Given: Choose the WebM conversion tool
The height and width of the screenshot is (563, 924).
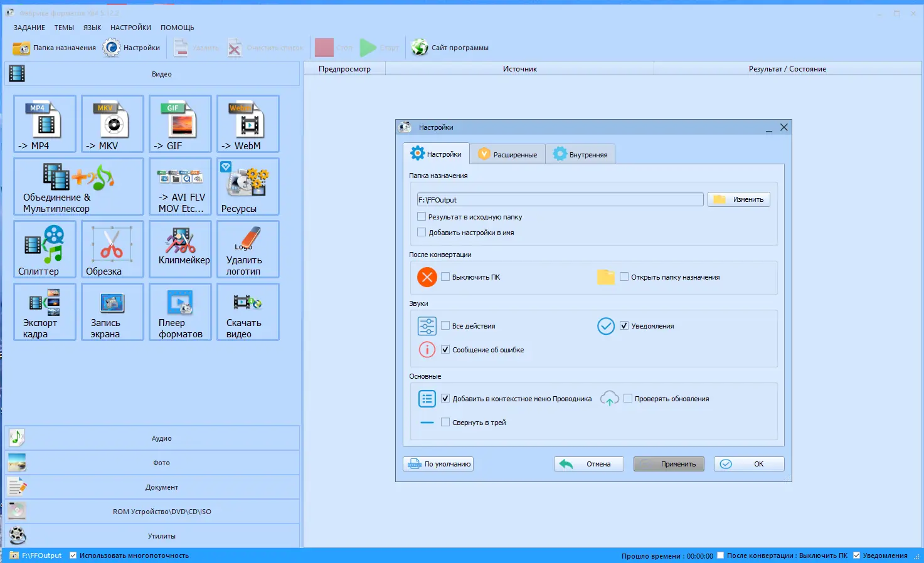Looking at the screenshot, I should [248, 124].
